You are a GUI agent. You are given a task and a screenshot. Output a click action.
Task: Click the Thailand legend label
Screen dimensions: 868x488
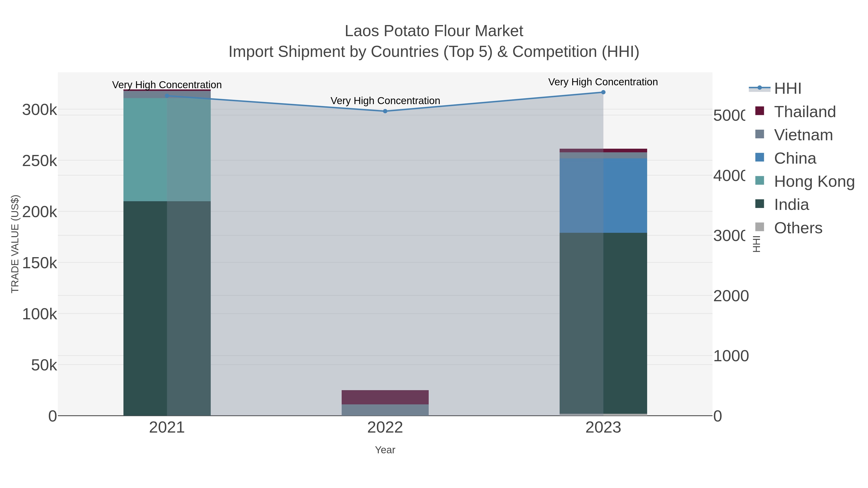[805, 112]
